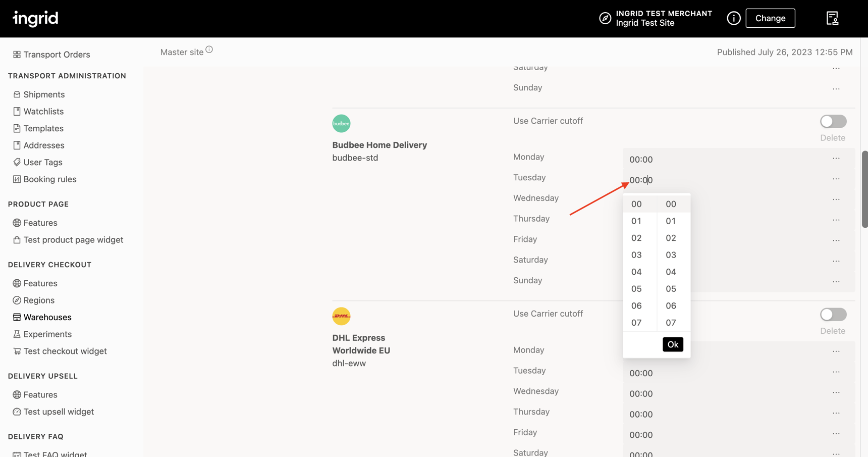Select Templates in the sidebar menu
Image resolution: width=868 pixels, height=457 pixels.
[43, 128]
